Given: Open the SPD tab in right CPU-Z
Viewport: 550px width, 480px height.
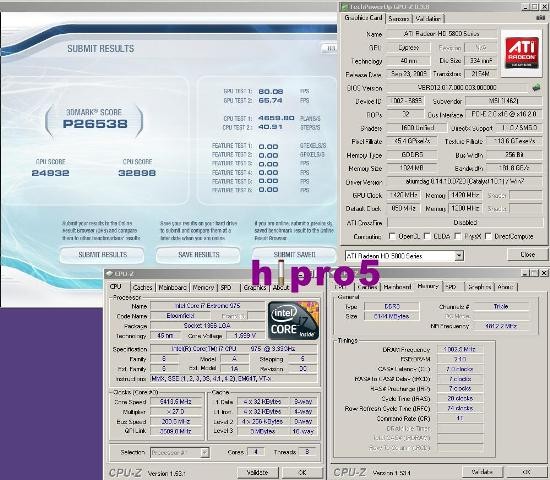Looking at the screenshot, I should click(450, 287).
